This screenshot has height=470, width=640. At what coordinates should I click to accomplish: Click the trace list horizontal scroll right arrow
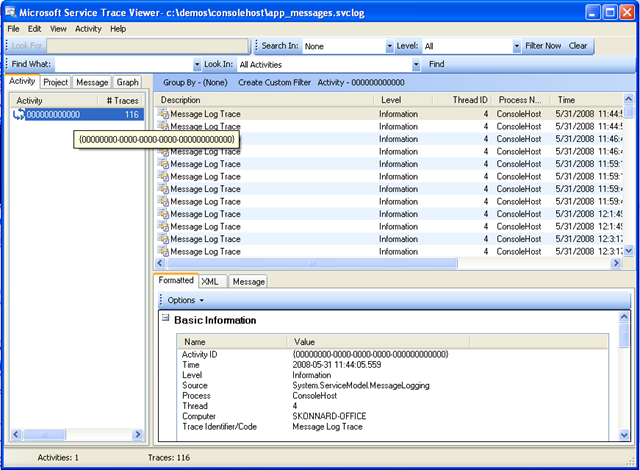point(616,263)
